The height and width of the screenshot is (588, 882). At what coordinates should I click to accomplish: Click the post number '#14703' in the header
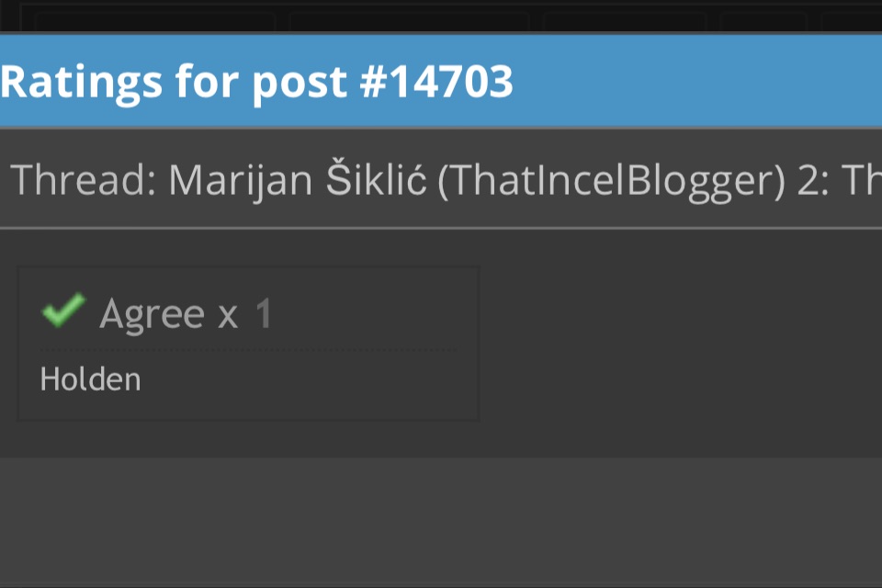(435, 82)
